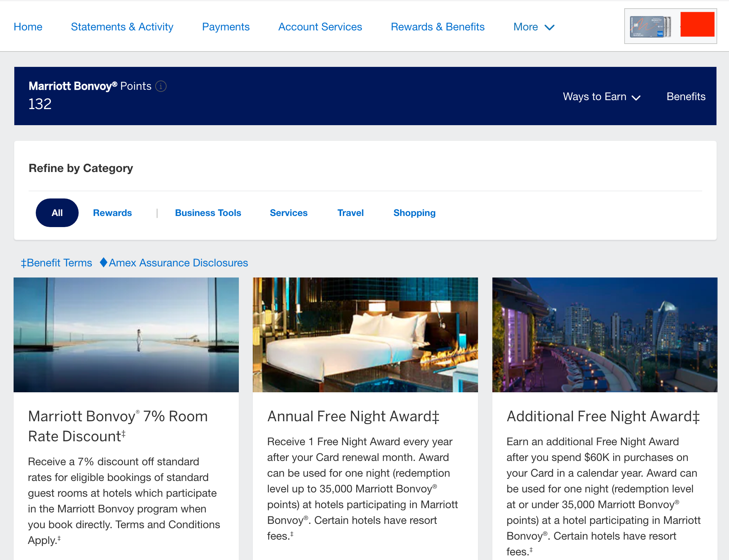Click the Benefits link in the blue banner

[685, 97]
